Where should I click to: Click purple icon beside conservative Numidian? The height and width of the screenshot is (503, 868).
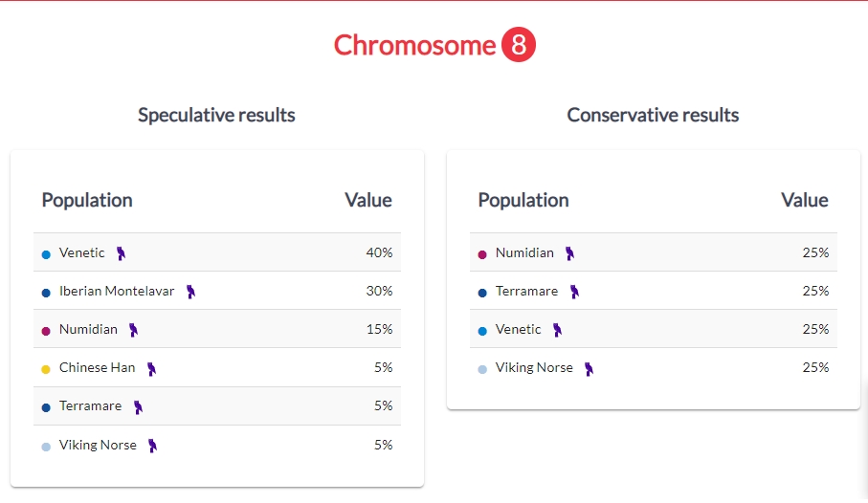[569, 253]
